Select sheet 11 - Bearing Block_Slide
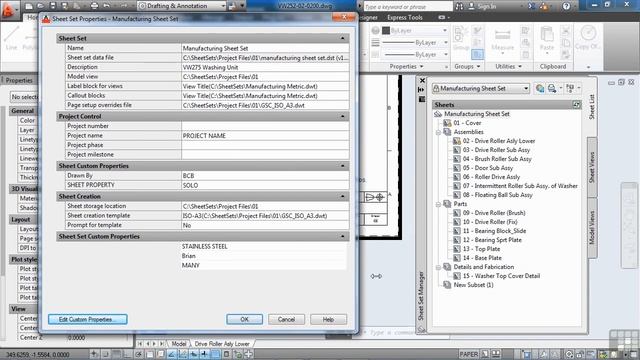640x360 pixels. coord(494,231)
